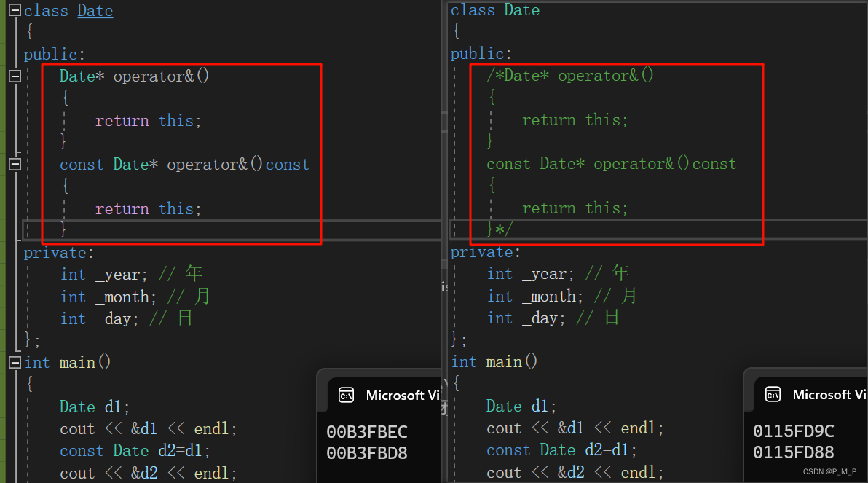Select the address 00B3FBEC in left console
The width and height of the screenshot is (868, 483).
tap(367, 431)
